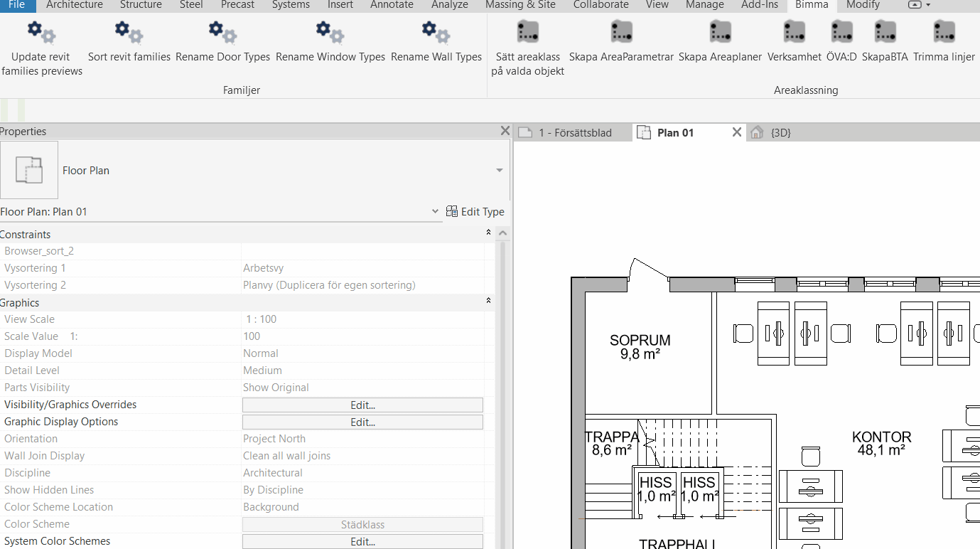Launch Rename Door Types tool
The image size is (980, 549).
222,33
